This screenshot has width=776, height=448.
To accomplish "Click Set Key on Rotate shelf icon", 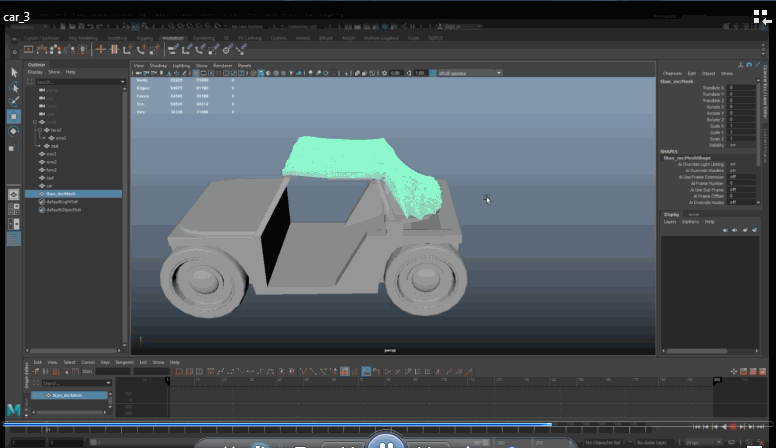I will tap(141, 50).
